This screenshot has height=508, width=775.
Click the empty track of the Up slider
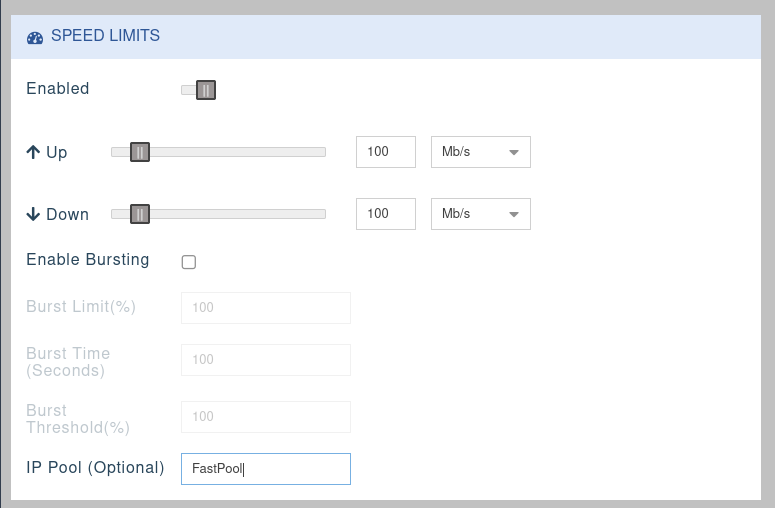point(240,152)
